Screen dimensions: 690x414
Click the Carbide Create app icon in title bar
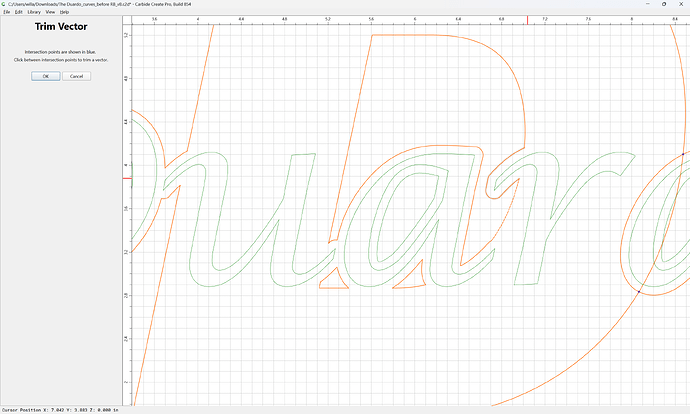coord(4,4)
